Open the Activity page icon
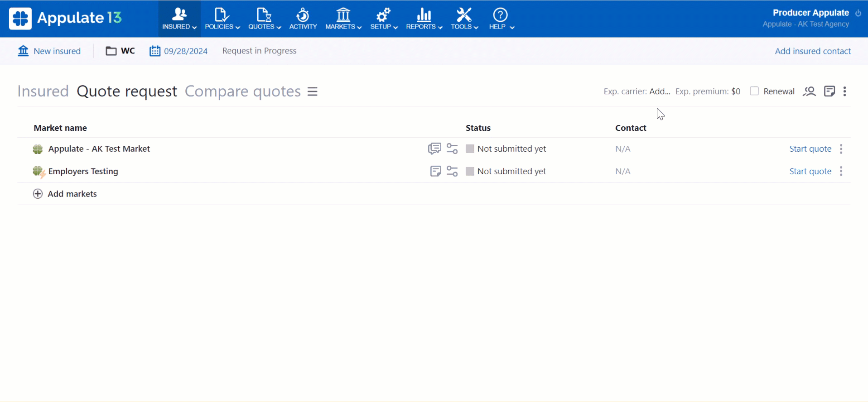868x402 pixels. tap(303, 19)
